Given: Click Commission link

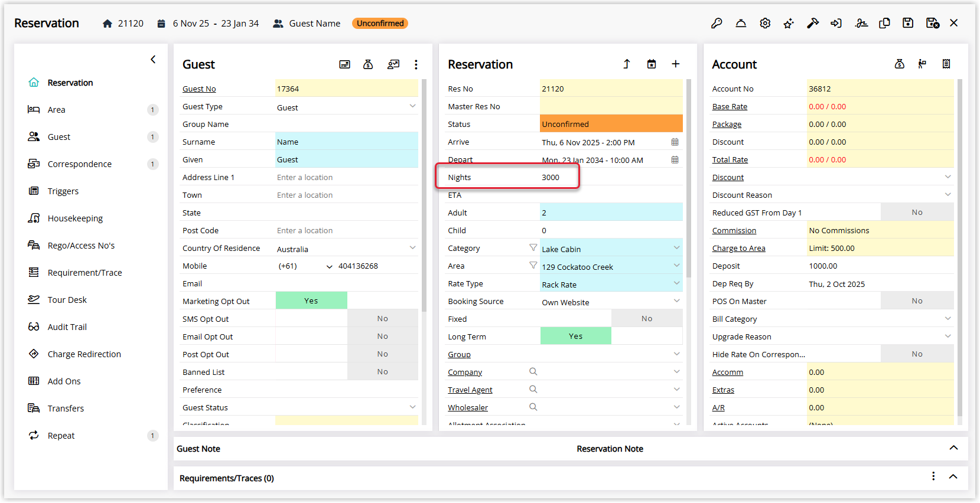Looking at the screenshot, I should 734,230.
